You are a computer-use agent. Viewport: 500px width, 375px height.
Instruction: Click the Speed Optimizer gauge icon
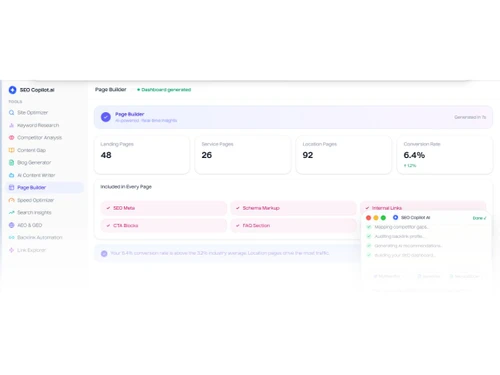click(11, 200)
